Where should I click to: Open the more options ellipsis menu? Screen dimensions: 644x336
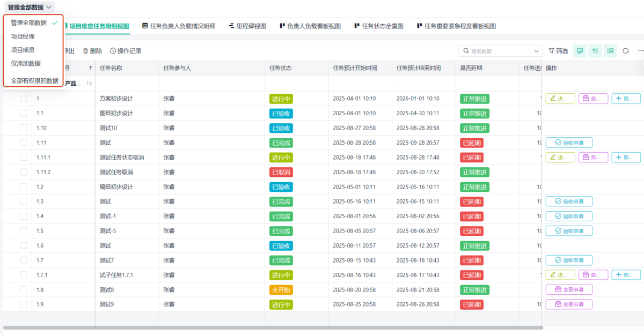point(640,51)
